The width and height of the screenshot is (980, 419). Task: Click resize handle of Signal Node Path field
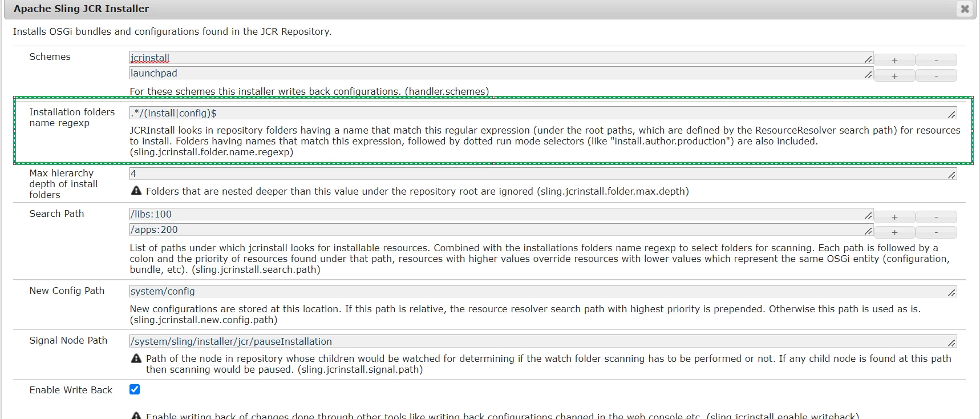[951, 343]
